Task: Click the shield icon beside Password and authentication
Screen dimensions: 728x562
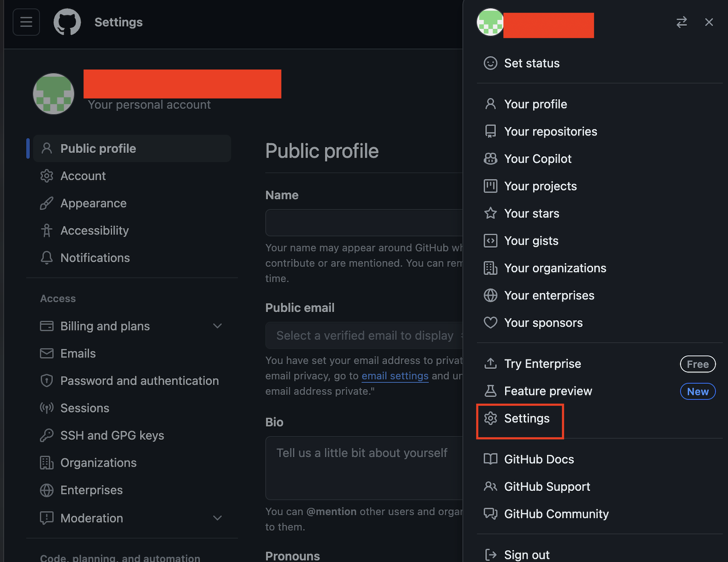Action: 47,380
